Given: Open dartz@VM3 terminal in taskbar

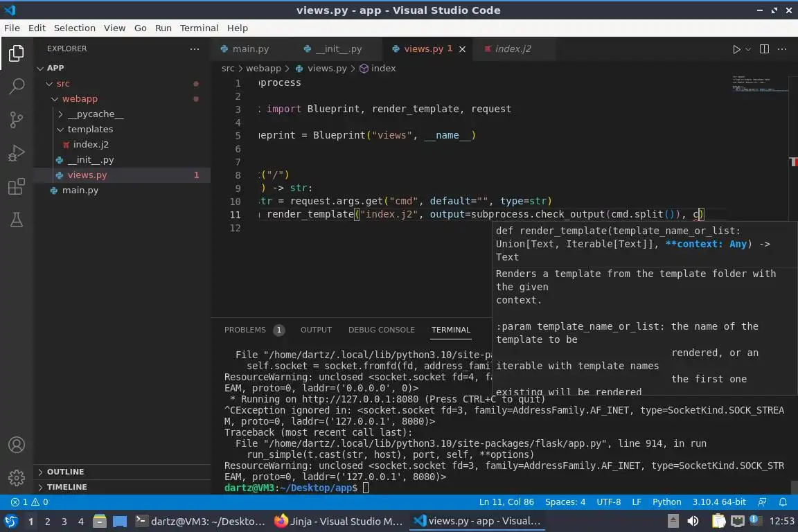Looking at the screenshot, I should click(200, 522).
